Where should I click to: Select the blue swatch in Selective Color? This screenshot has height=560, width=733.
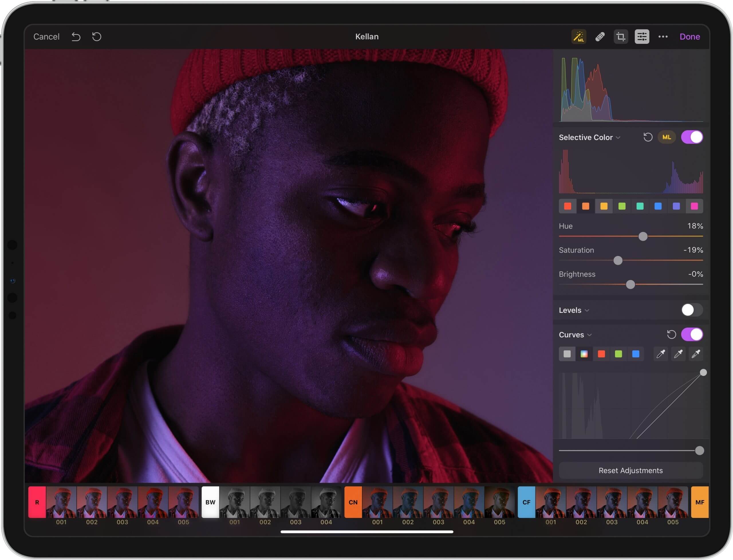(x=658, y=206)
